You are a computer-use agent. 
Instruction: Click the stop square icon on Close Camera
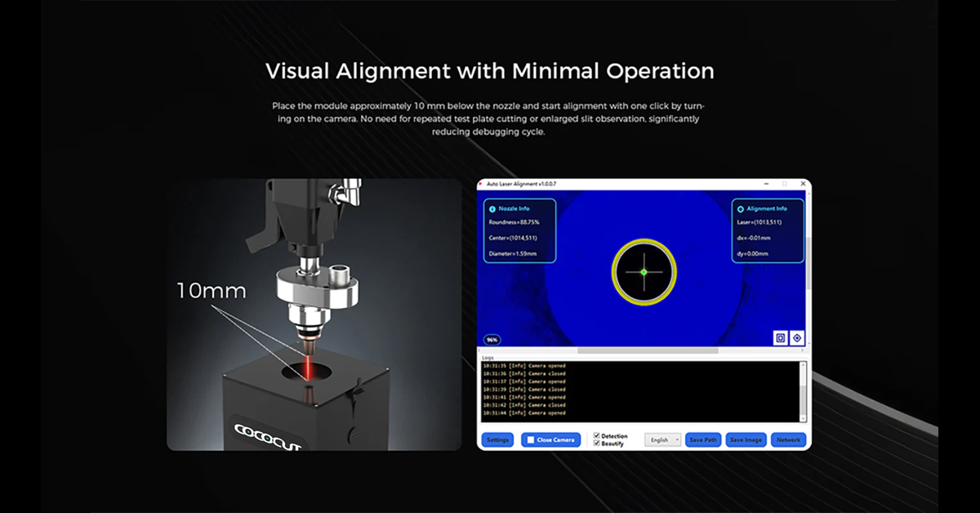coord(531,440)
